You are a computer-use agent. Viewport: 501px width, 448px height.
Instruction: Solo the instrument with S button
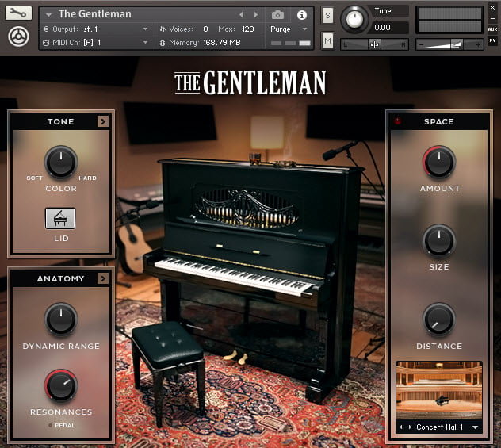327,15
